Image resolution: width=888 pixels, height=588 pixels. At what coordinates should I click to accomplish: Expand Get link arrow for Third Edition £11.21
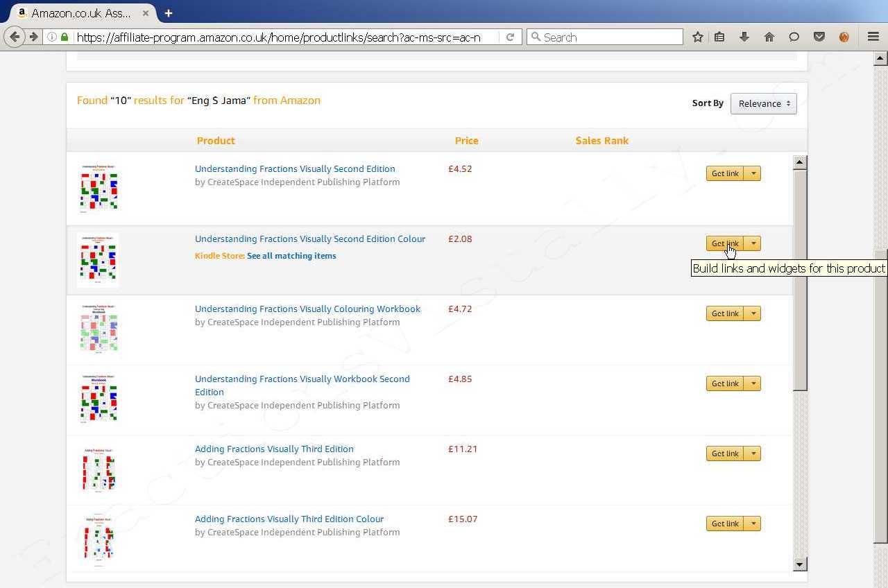pos(753,453)
